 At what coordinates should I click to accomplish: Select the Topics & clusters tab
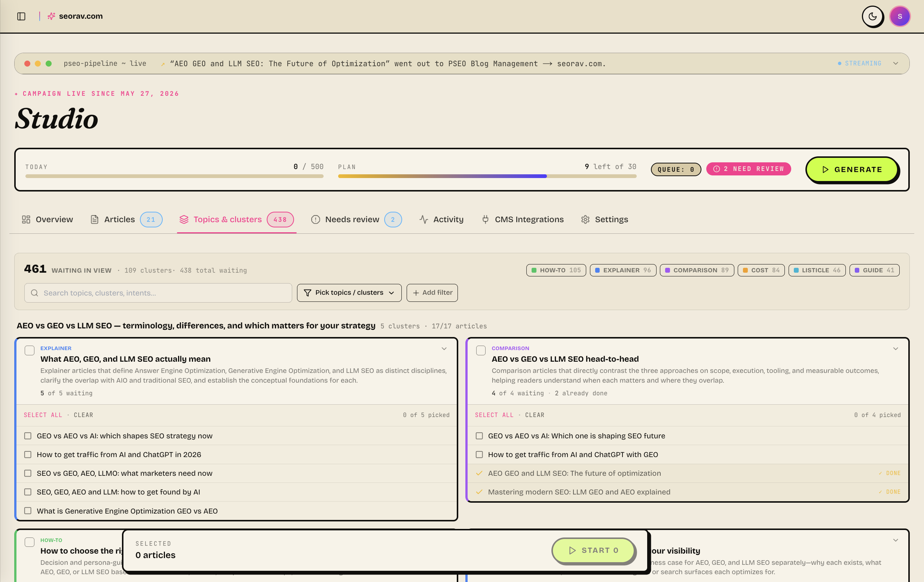pos(236,220)
